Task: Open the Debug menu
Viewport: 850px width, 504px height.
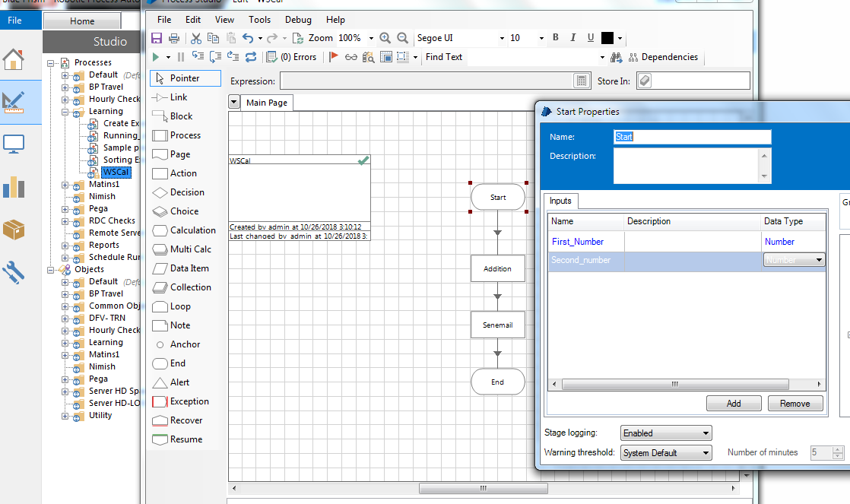Action: [x=298, y=20]
